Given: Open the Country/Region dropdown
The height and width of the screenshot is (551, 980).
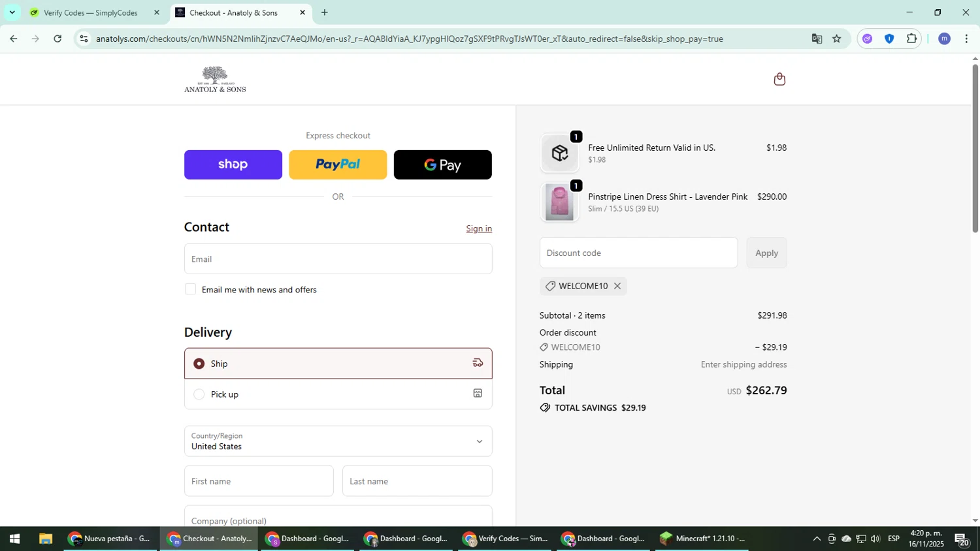Looking at the screenshot, I should coord(338,441).
